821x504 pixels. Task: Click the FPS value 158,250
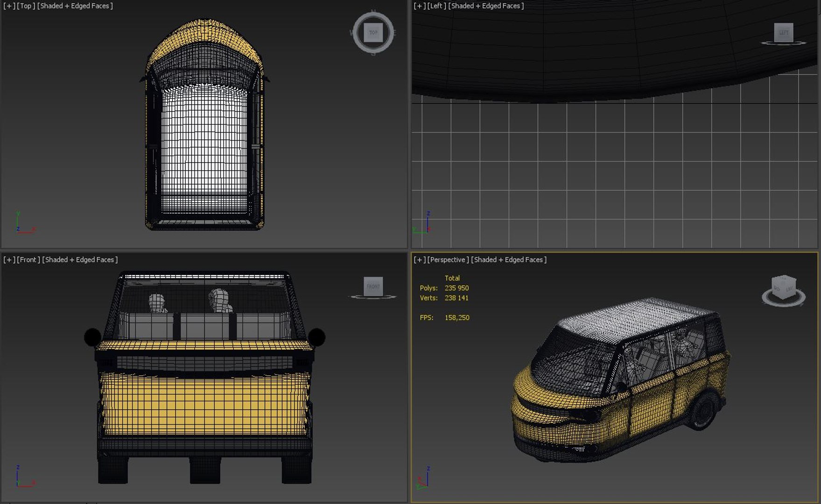coord(457,317)
